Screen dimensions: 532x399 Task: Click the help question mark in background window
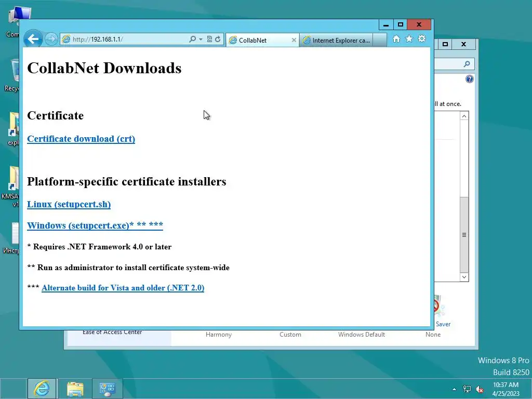tap(469, 79)
